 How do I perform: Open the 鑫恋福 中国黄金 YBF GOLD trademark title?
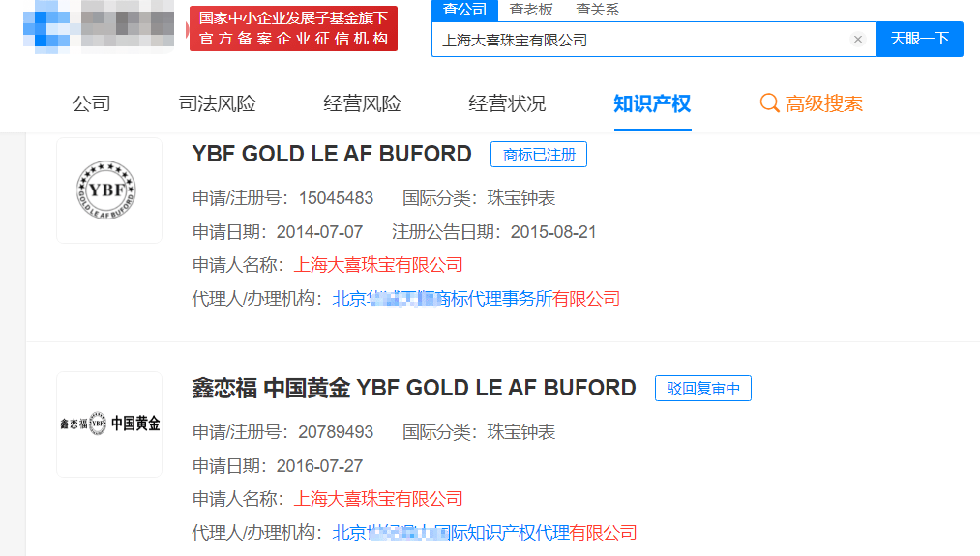414,388
